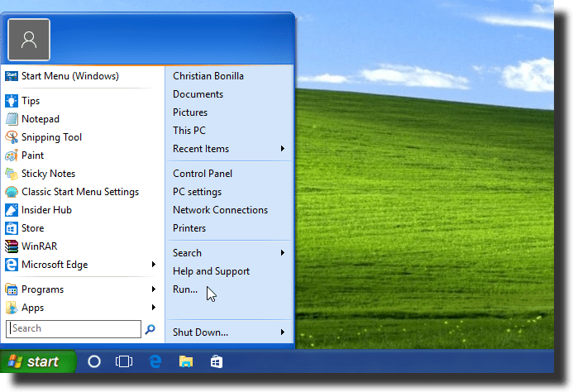Screen dimensions: 573x392
Task: Click the Start Menu (Windows) label
Action: pyautogui.click(x=70, y=76)
